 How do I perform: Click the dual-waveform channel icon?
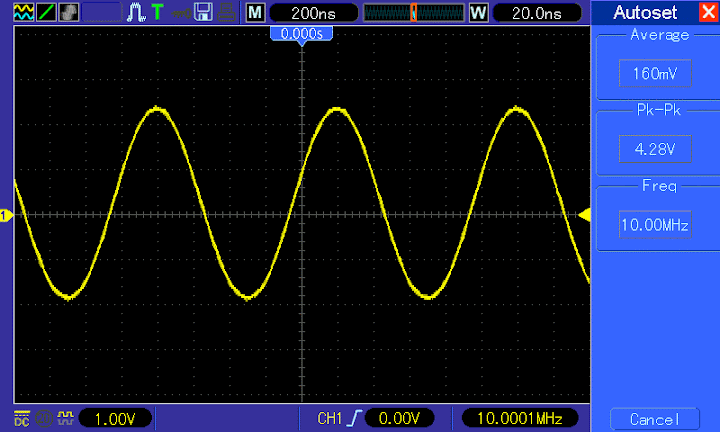click(x=23, y=12)
